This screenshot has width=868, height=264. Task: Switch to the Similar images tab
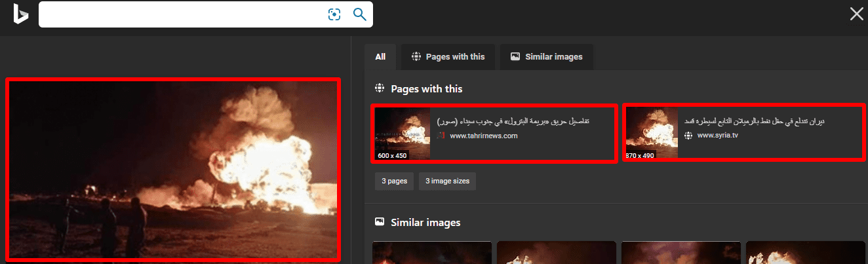pyautogui.click(x=546, y=57)
